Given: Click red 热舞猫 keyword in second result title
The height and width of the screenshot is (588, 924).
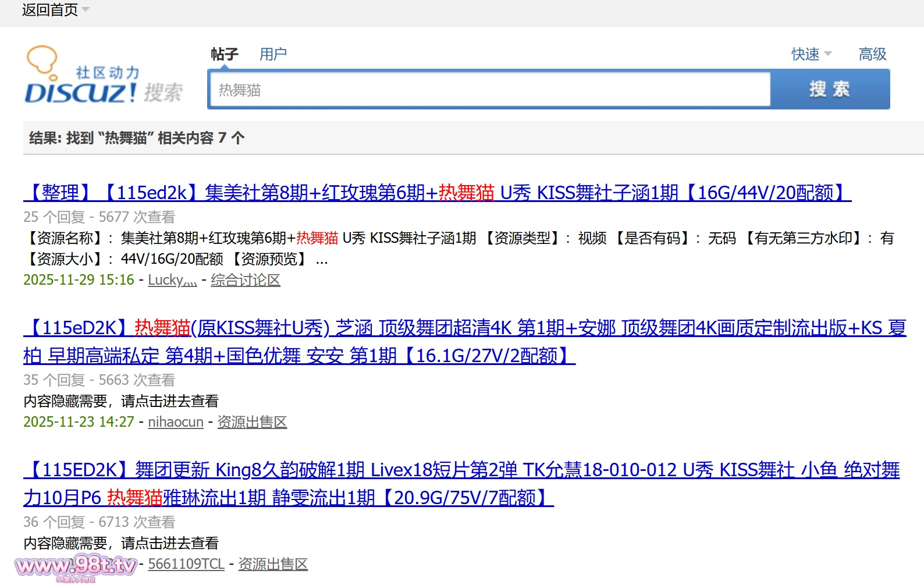Looking at the screenshot, I should click(x=162, y=328).
